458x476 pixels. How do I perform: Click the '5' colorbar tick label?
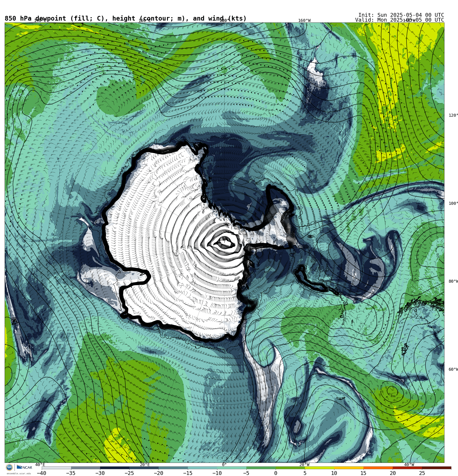coord(305,473)
